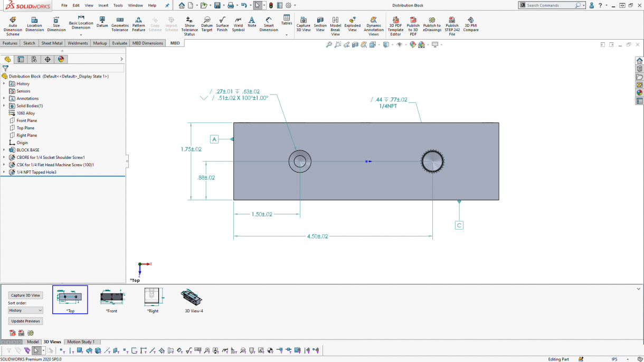644x362 pixels.
Task: Expand the BLOCK BASE feature
Action: [x=4, y=150]
